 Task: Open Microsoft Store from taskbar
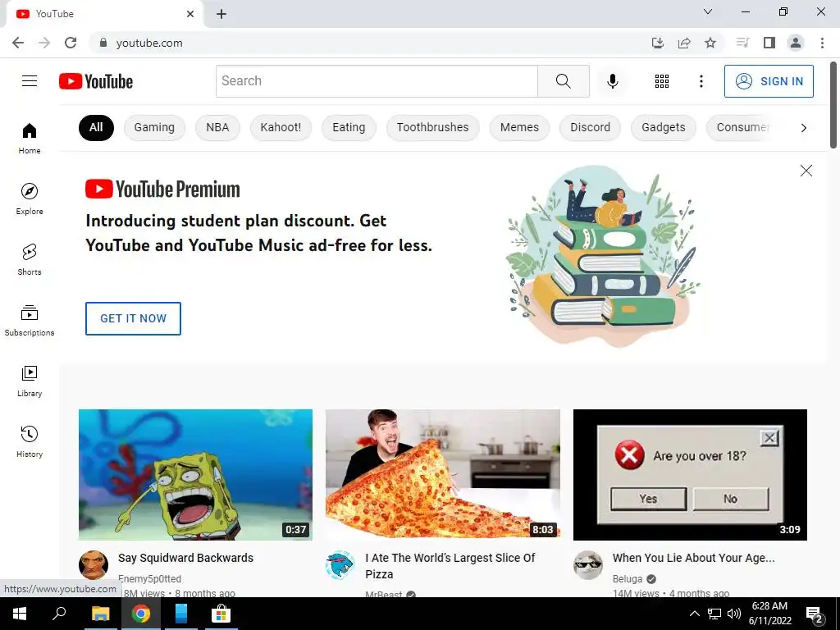(x=221, y=614)
